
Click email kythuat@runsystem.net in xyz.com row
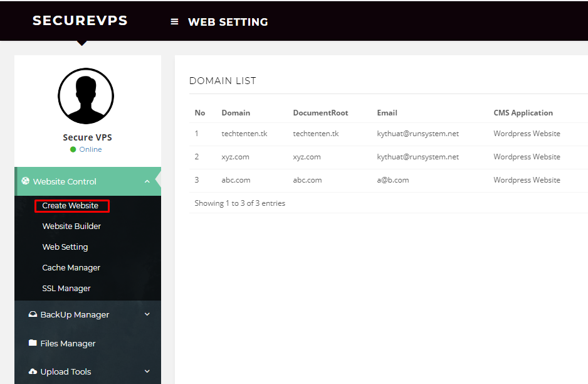point(417,157)
